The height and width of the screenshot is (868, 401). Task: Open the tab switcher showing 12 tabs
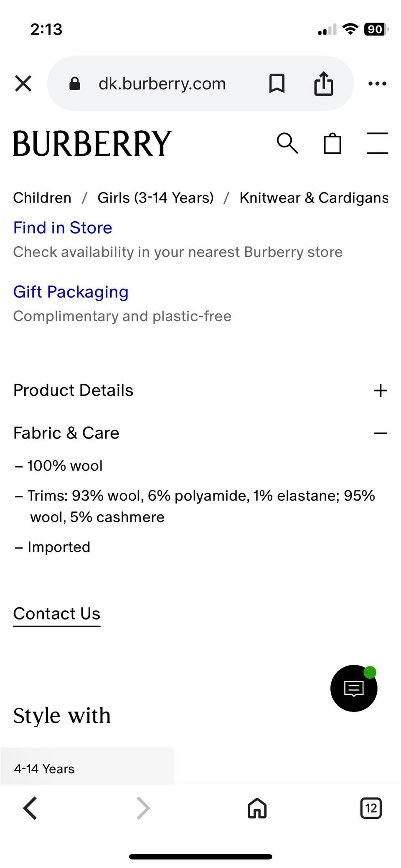371,808
